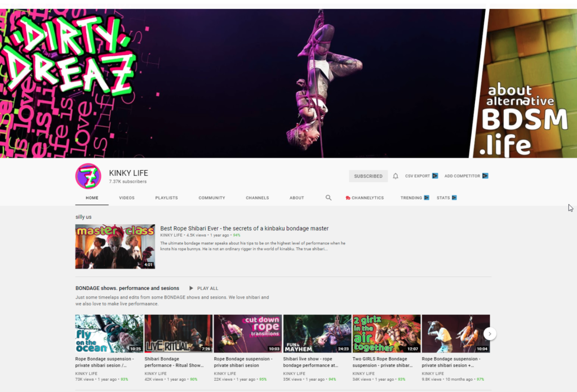Screen dimensions: 577x392
Task: Click the red icon beside CHANNELYTICS
Action: [348, 198]
